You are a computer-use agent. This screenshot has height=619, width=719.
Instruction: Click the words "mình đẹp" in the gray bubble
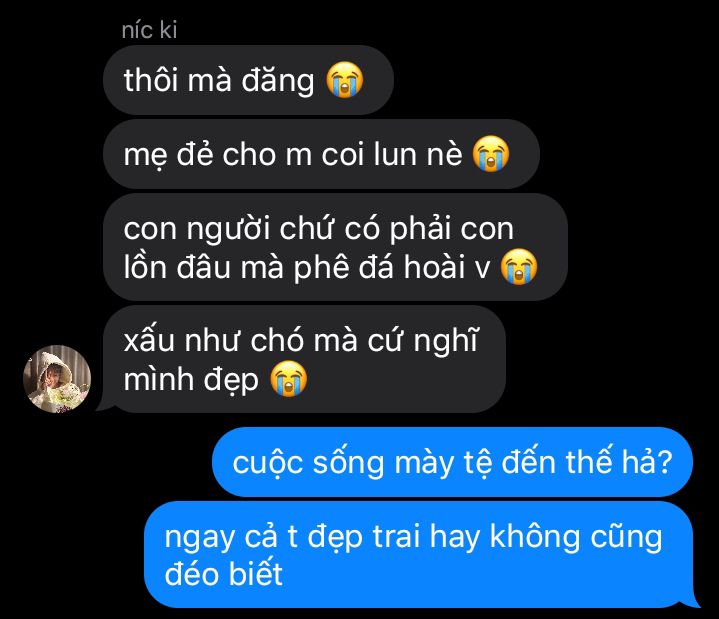click(191, 380)
